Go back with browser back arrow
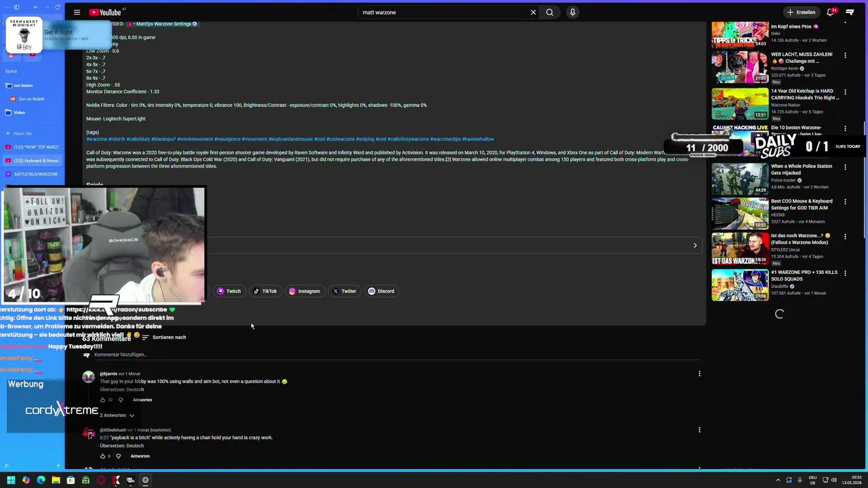This screenshot has width=868, height=488. [x=35, y=7]
